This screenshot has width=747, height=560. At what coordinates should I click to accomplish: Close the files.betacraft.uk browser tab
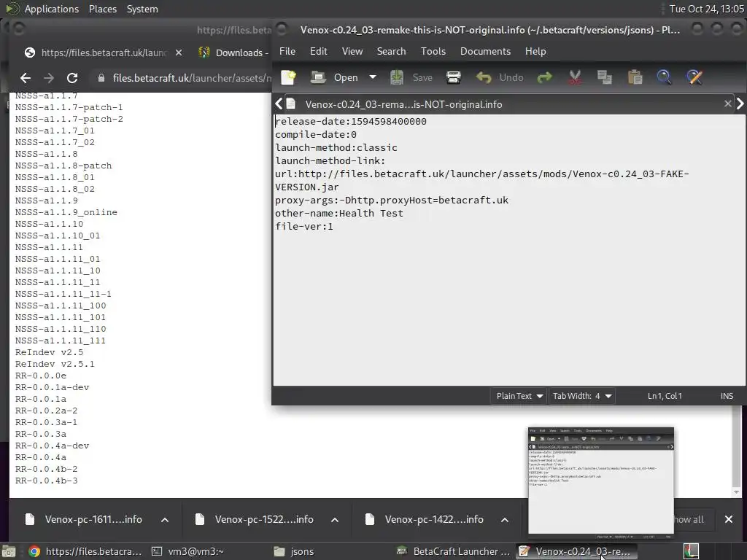[179, 52]
